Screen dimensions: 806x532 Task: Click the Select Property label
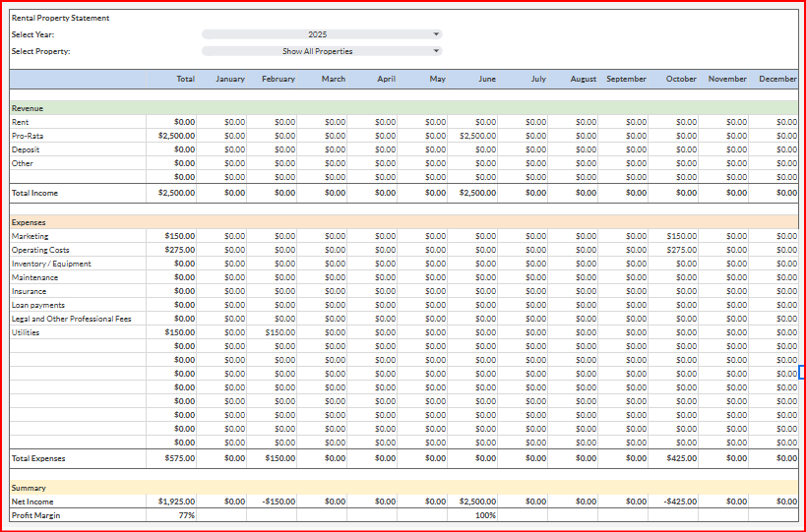click(40, 51)
